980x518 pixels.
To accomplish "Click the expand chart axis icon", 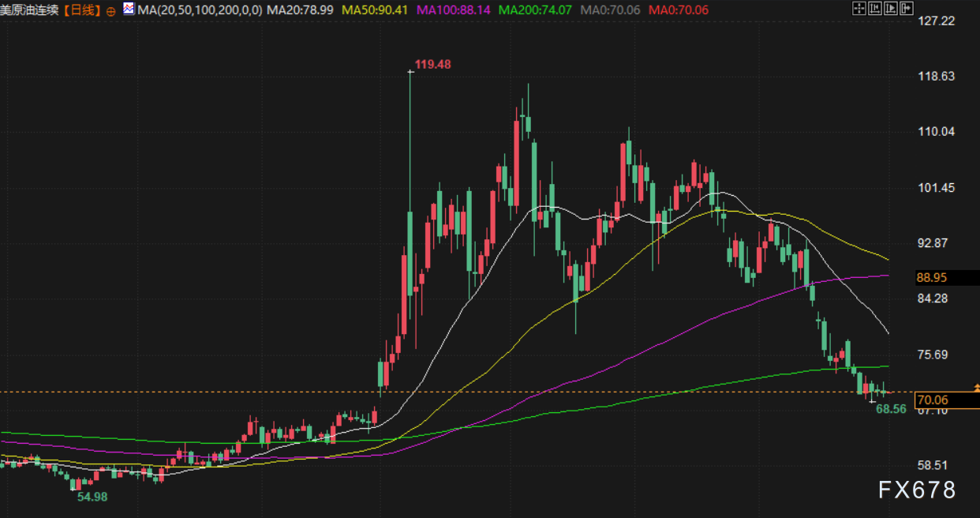I will tap(891, 8).
